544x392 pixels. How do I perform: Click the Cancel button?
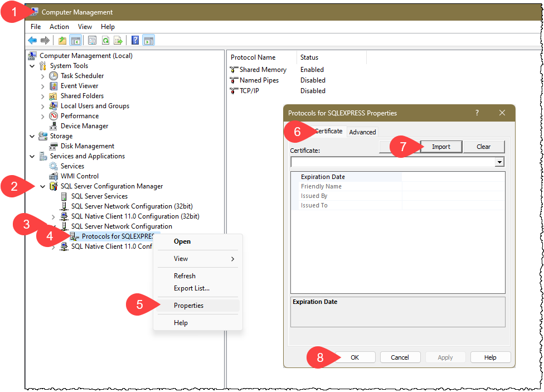[x=400, y=357]
